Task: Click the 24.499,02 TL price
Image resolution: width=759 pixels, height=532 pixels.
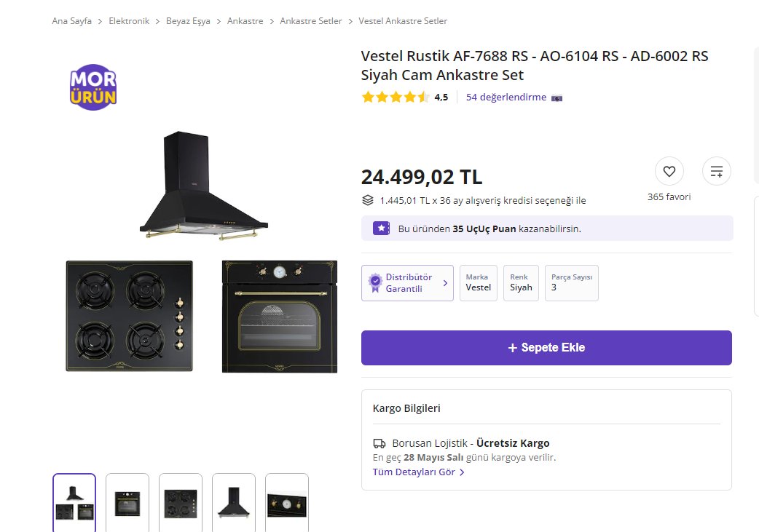Action: 422,177
